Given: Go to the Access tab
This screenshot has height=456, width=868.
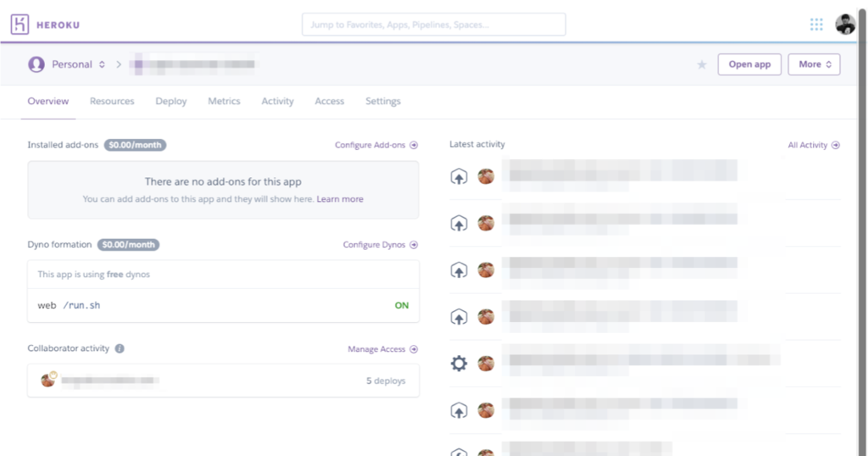Looking at the screenshot, I should 330,101.
